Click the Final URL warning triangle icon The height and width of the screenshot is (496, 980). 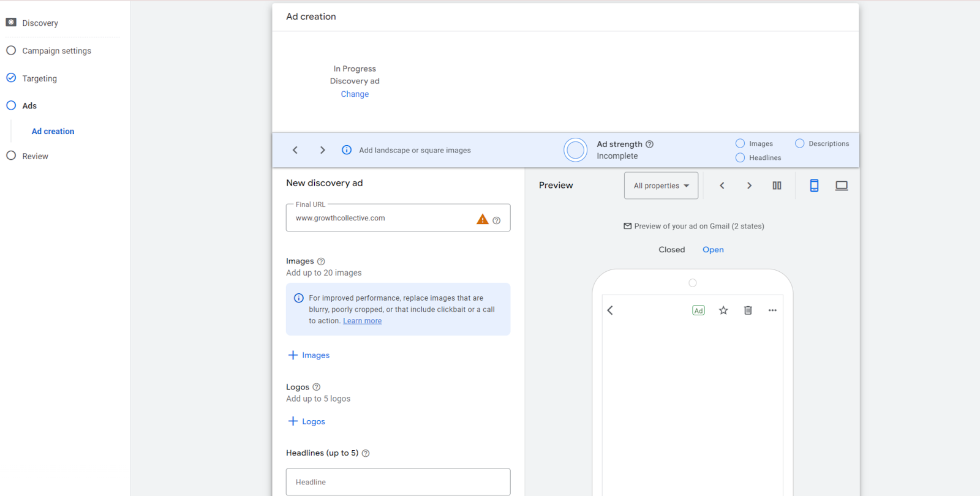483,219
